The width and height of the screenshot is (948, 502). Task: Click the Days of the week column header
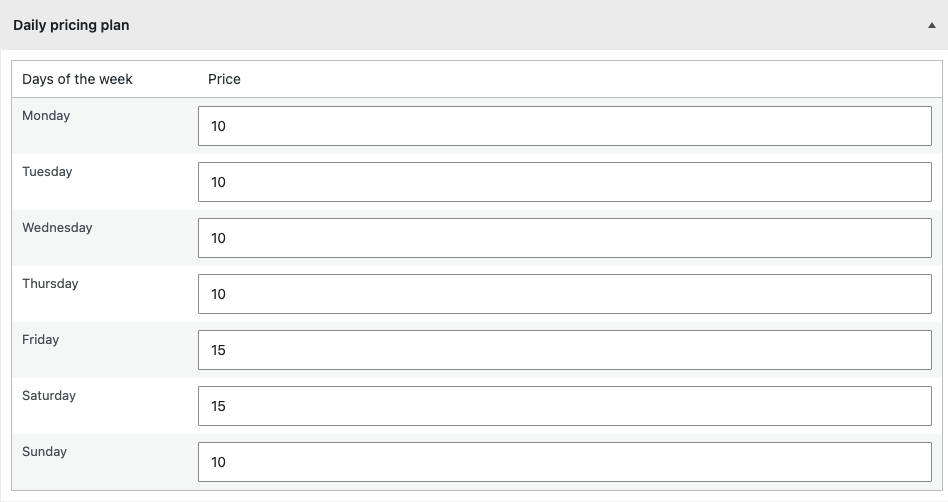(x=77, y=79)
